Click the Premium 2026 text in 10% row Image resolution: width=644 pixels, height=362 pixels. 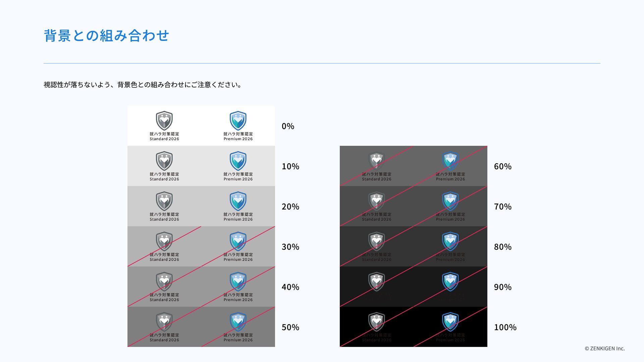coord(238,179)
